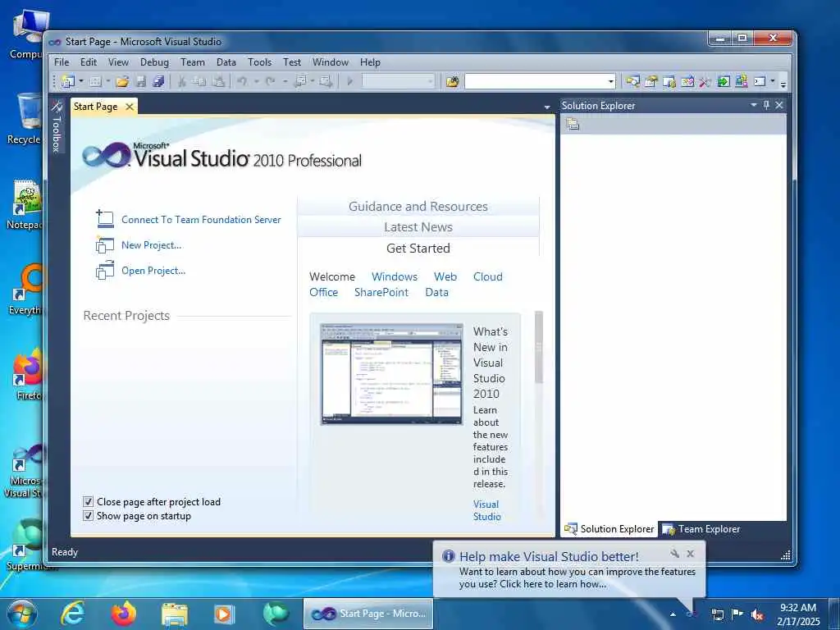Open the Find combo box dropdown arrow
Image resolution: width=840 pixels, height=630 pixels.
point(610,81)
